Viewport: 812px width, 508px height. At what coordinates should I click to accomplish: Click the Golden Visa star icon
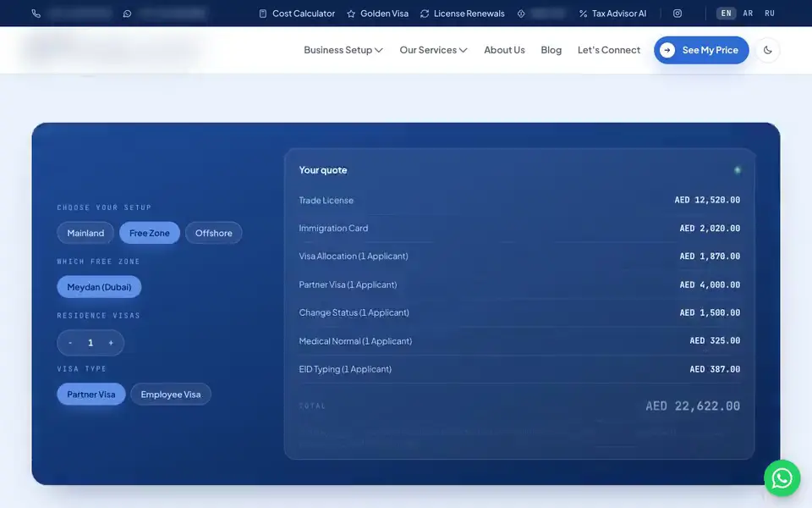coord(351,14)
